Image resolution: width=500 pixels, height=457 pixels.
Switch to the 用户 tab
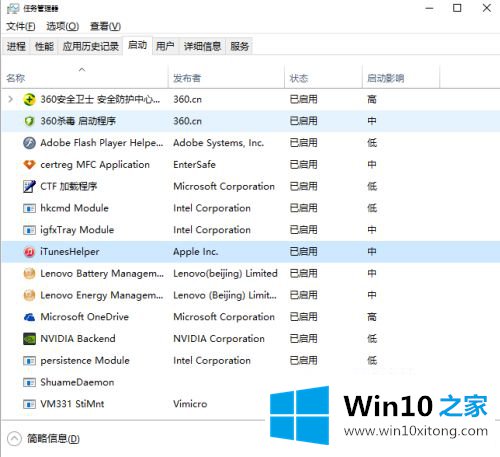point(165,46)
